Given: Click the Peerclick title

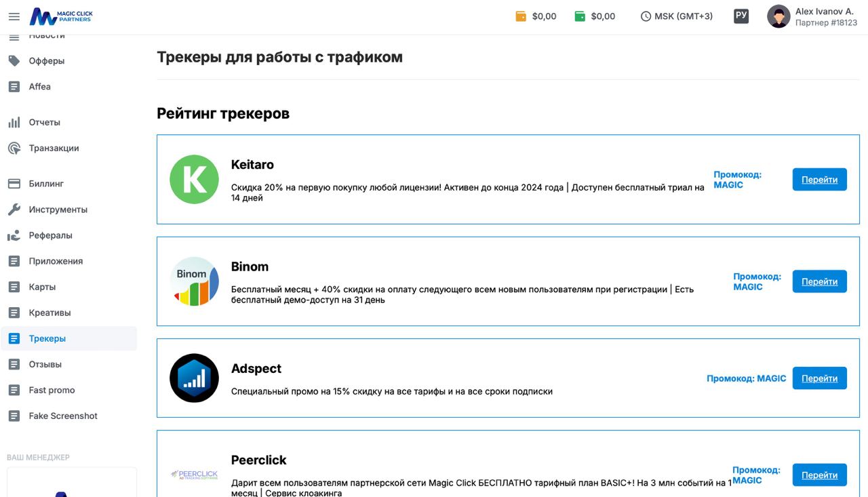Looking at the screenshot, I should [259, 460].
